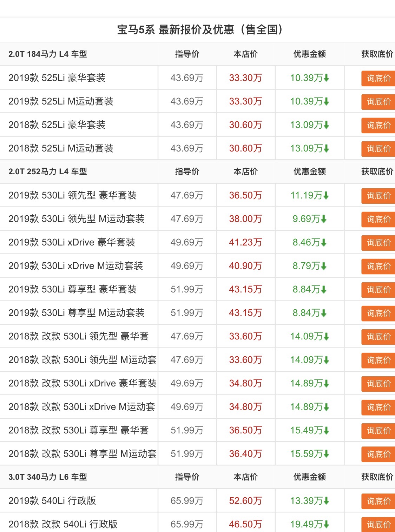Request quote for 2018款 改款 530Li 尊享型 M运动套
395x532 pixels.
click(x=378, y=454)
